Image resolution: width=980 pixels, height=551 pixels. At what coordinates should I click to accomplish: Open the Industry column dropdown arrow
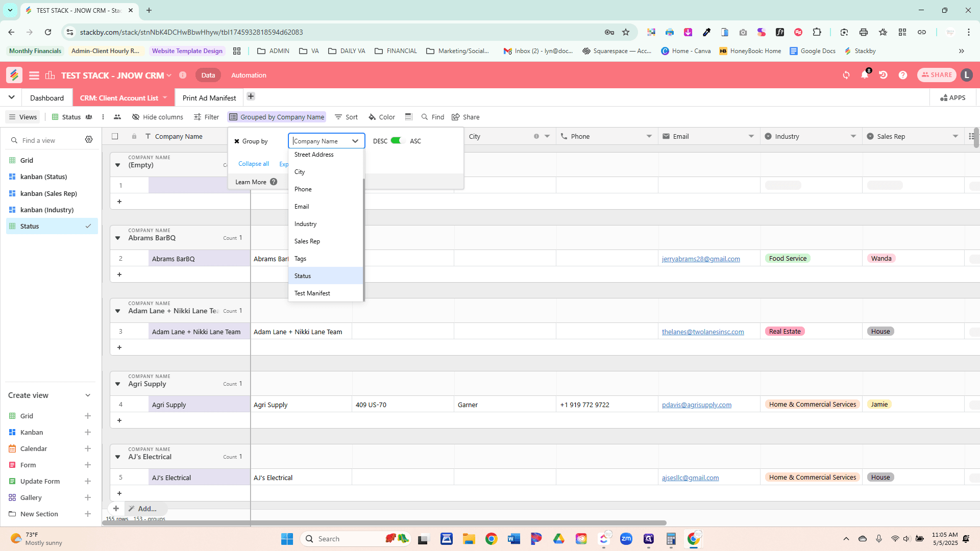point(853,136)
